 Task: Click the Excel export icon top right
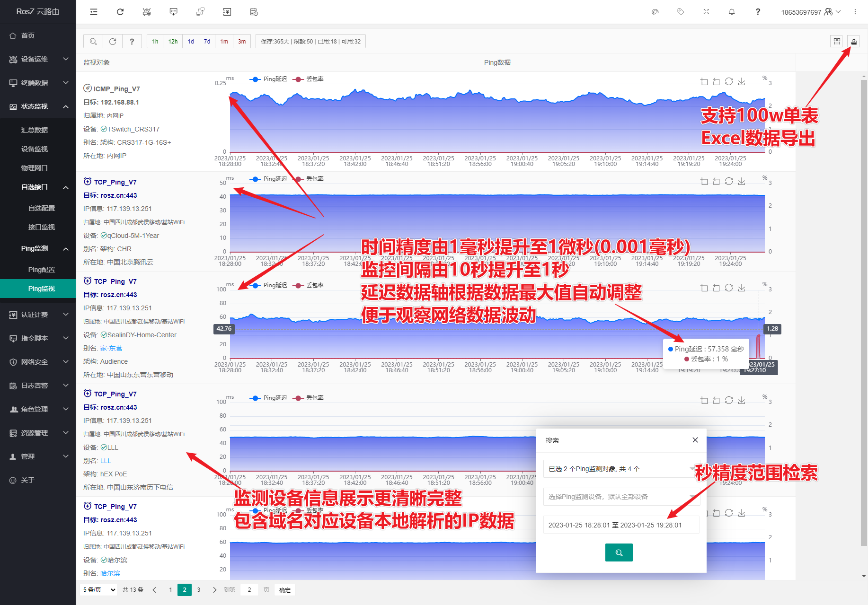tap(854, 41)
